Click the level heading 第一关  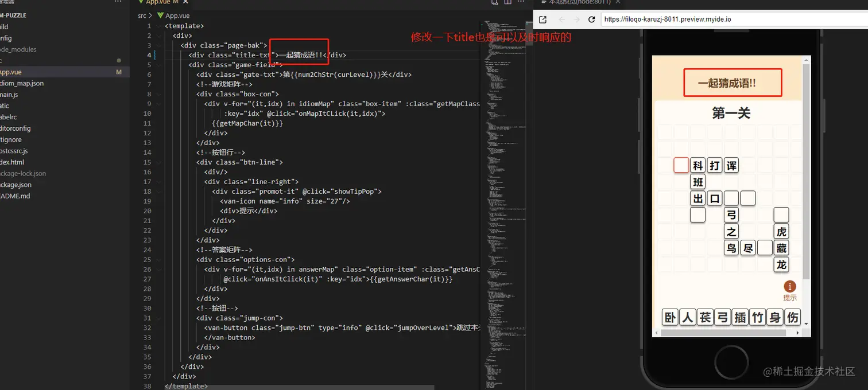click(x=731, y=113)
